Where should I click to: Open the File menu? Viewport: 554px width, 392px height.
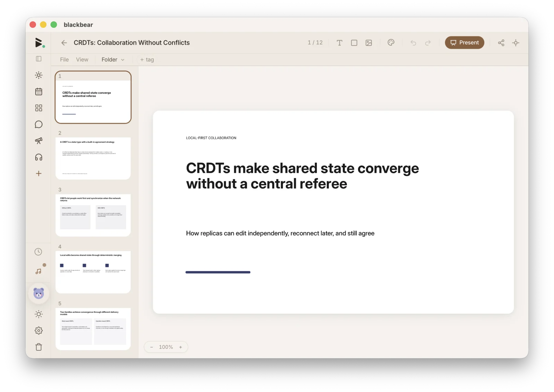coord(64,60)
